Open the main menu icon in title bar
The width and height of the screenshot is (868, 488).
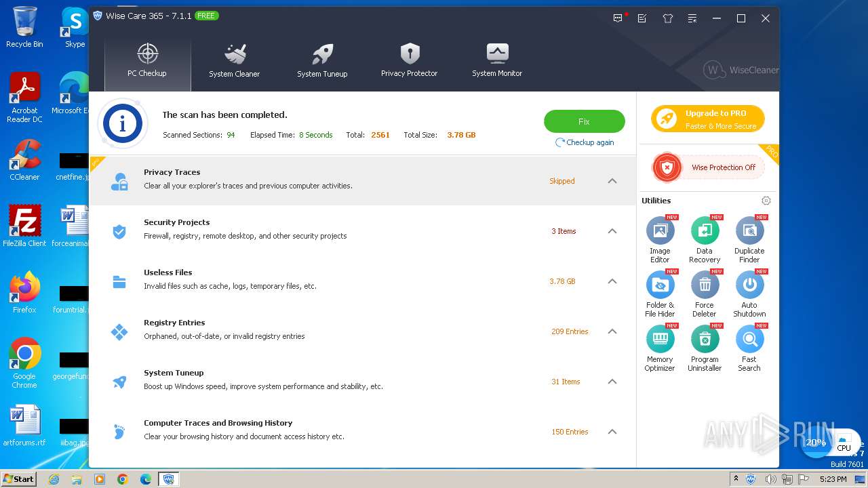[x=692, y=18]
